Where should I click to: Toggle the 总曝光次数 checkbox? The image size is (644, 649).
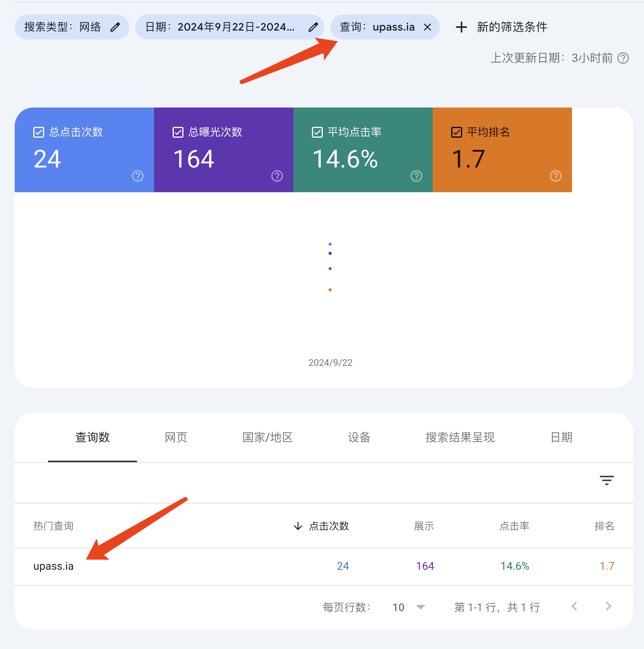(178, 132)
